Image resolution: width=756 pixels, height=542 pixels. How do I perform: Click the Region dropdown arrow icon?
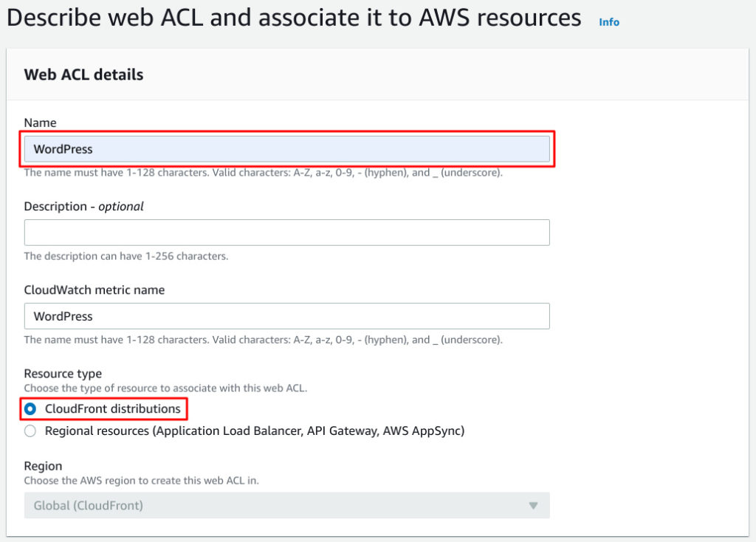coord(533,506)
